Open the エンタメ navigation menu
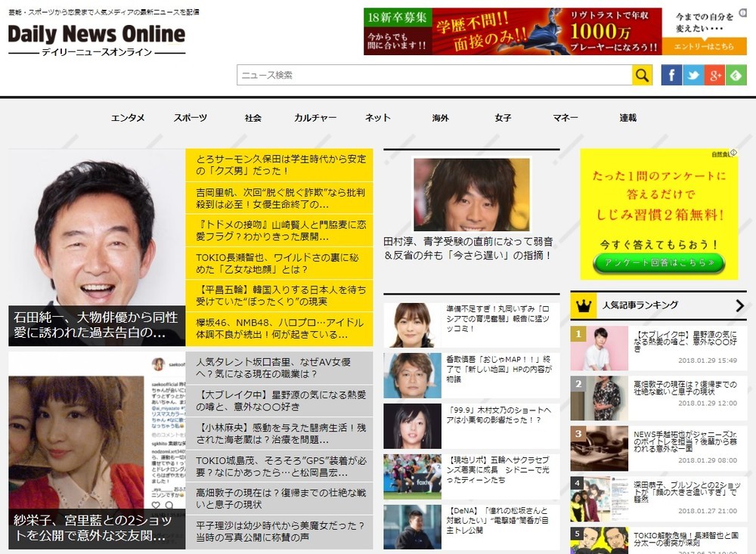 pos(127,118)
